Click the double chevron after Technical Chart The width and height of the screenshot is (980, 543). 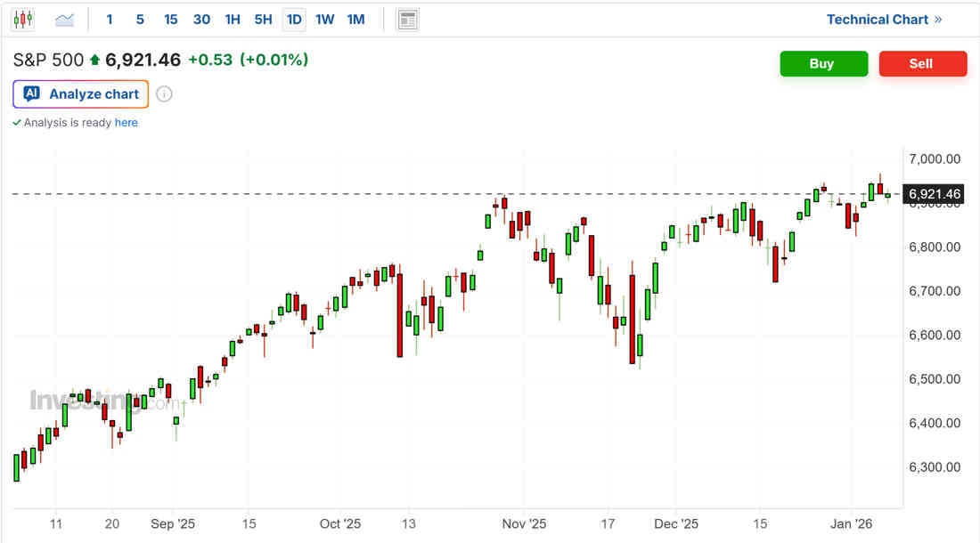pos(938,20)
